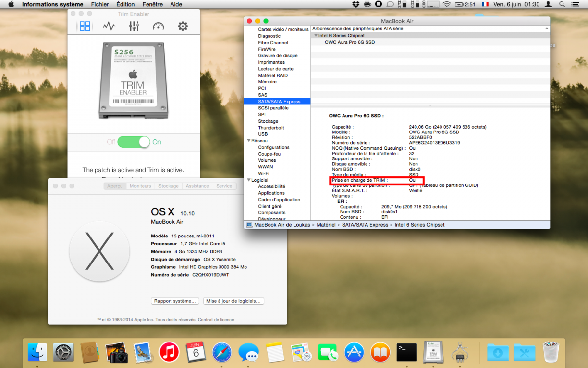Image resolution: width=588 pixels, height=368 pixels.
Task: Open Finder in the Dock
Action: click(37, 352)
